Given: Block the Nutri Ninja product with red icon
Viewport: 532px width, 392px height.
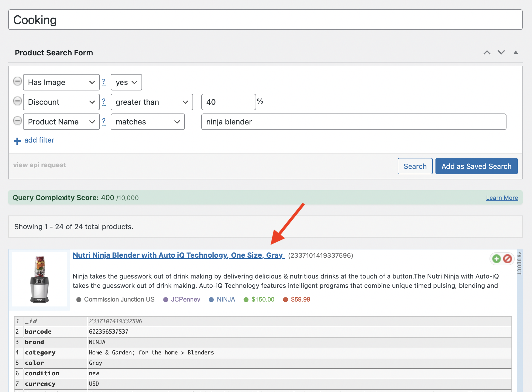Looking at the screenshot, I should (x=508, y=259).
